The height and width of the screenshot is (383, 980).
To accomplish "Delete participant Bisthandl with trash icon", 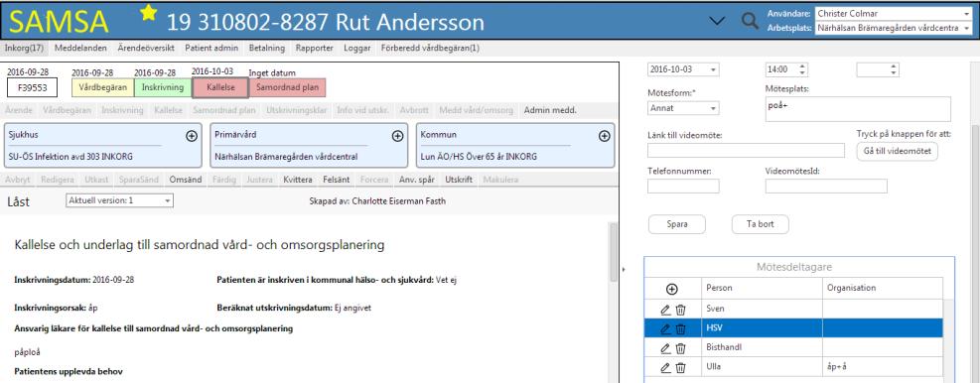I will pos(680,348).
